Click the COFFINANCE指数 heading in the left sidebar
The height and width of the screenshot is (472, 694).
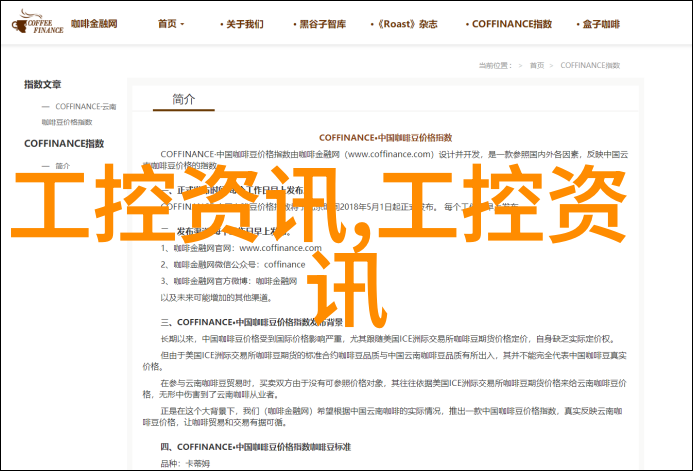[x=64, y=143]
